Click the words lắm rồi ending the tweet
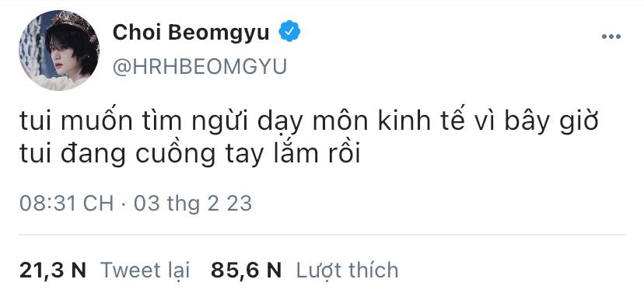644x300 pixels. coord(315,154)
